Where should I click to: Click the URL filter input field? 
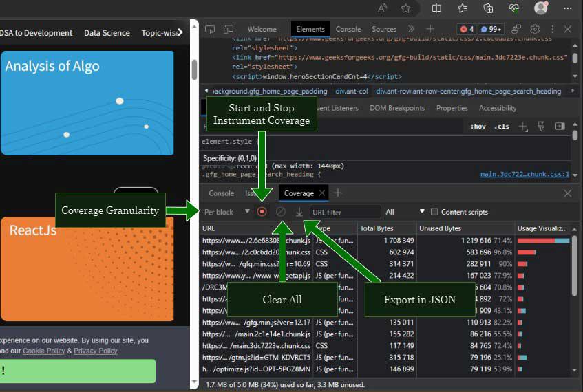coord(345,212)
